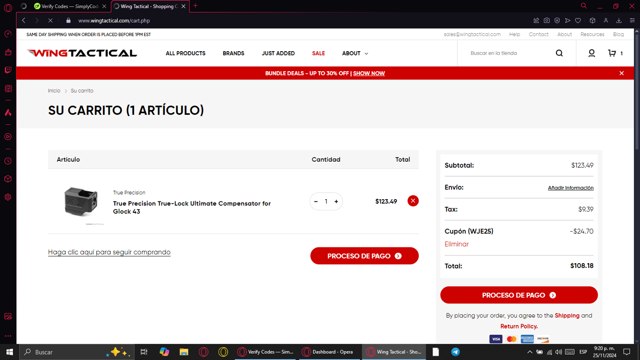
Task: Open File Explorer in the taskbar
Action: [x=184, y=352]
